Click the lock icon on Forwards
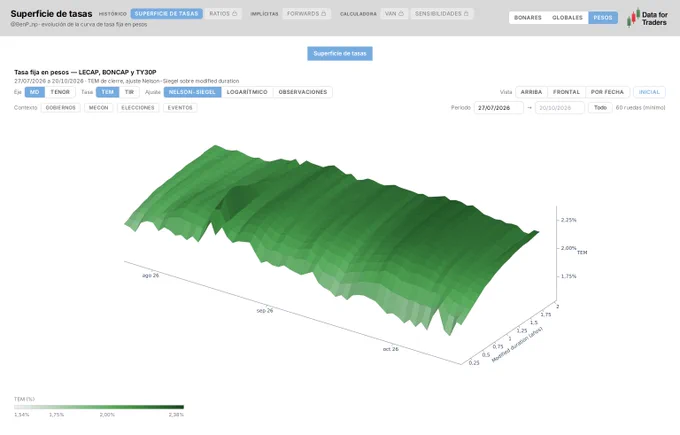 tap(324, 13)
